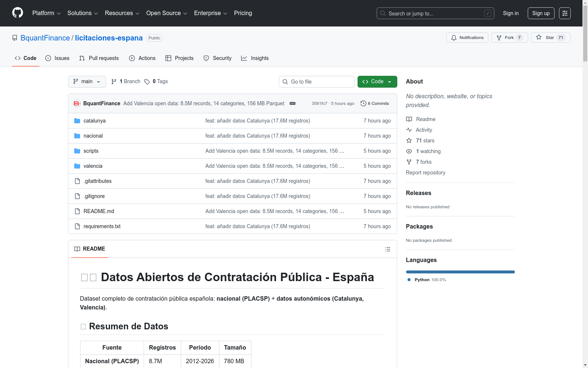The width and height of the screenshot is (588, 368).
Task: Focus the Search or jump to field
Action: point(435,13)
